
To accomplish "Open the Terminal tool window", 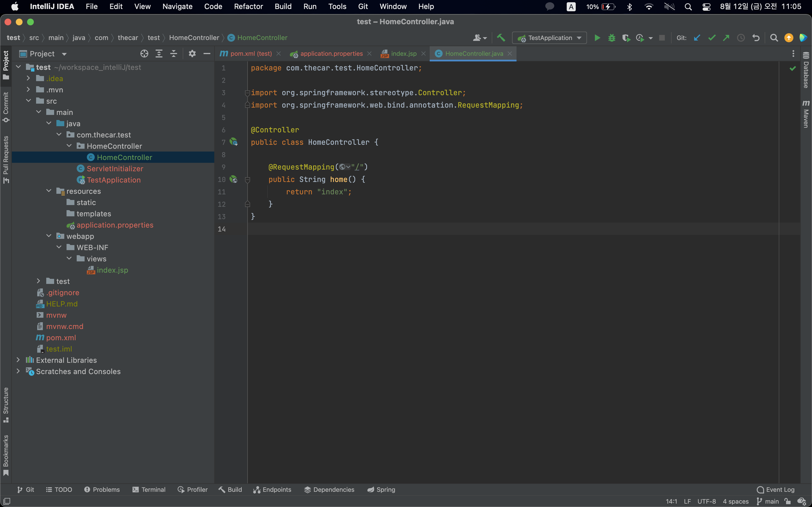I will [149, 490].
